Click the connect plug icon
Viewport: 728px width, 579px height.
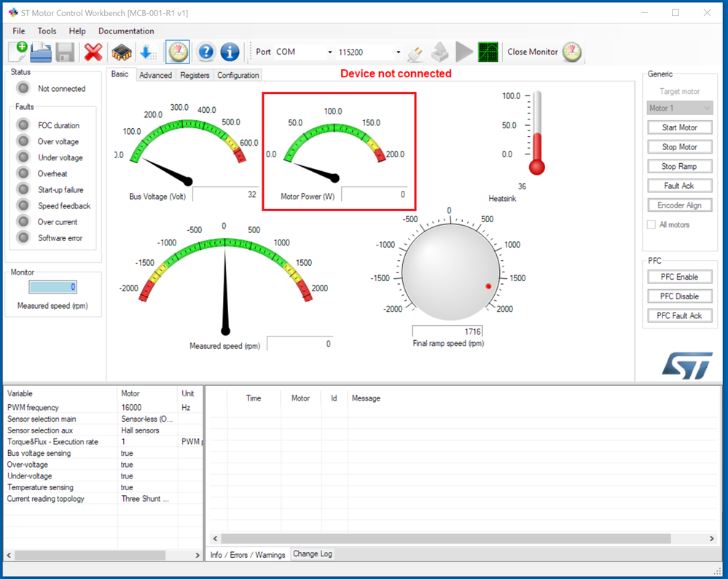tap(415, 53)
